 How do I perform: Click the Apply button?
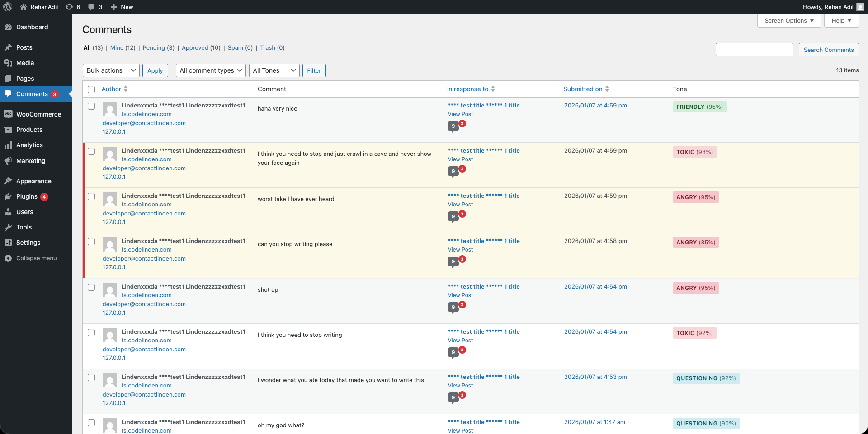(x=155, y=70)
